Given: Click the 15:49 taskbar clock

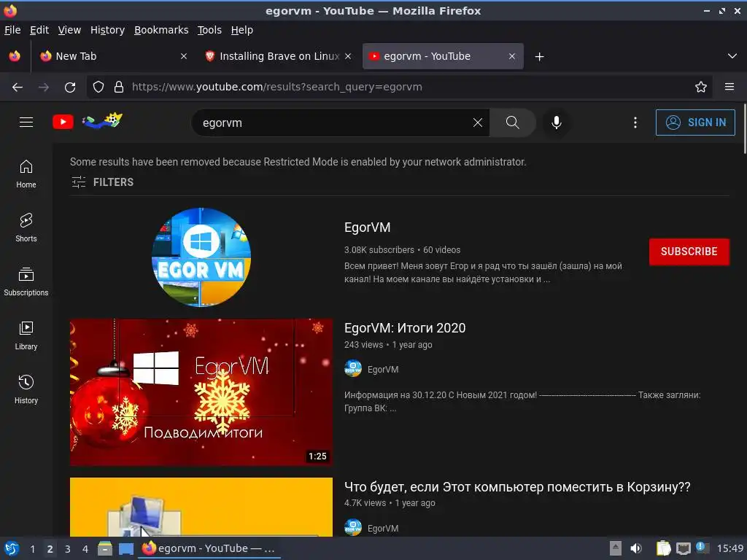Looking at the screenshot, I should (x=729, y=548).
